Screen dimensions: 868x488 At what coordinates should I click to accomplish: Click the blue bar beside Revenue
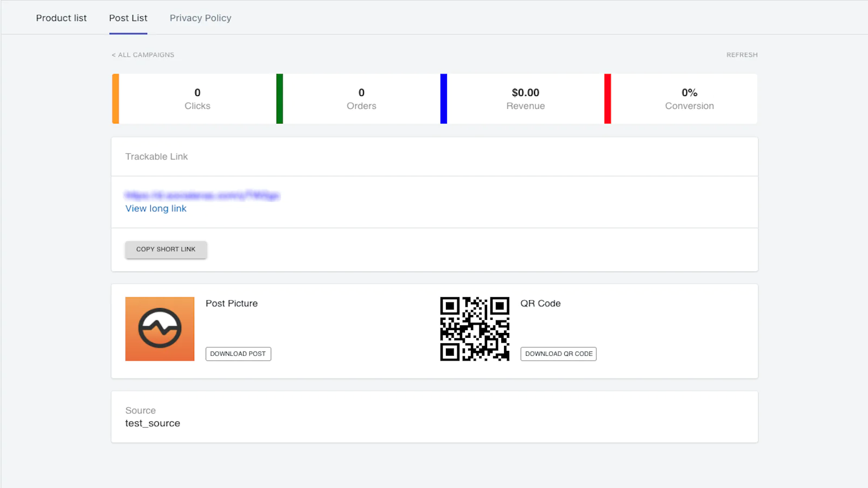(x=443, y=99)
